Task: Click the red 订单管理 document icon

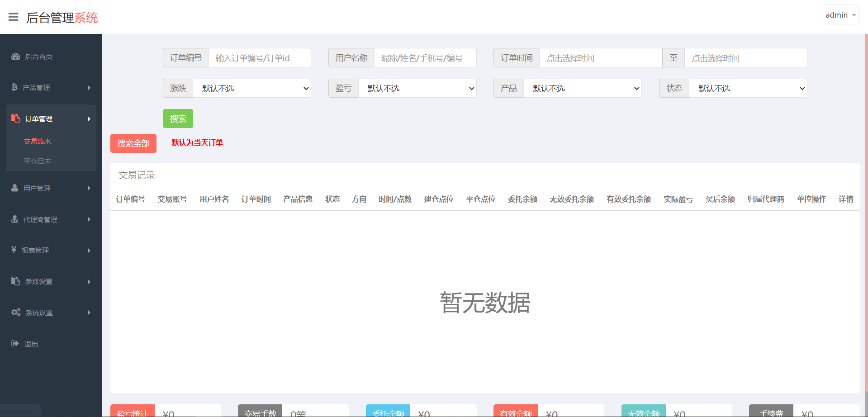Action: [x=16, y=118]
